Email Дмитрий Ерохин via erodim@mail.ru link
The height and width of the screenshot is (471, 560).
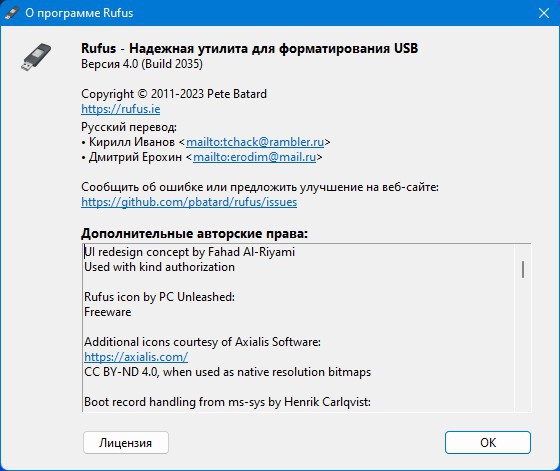click(x=254, y=157)
